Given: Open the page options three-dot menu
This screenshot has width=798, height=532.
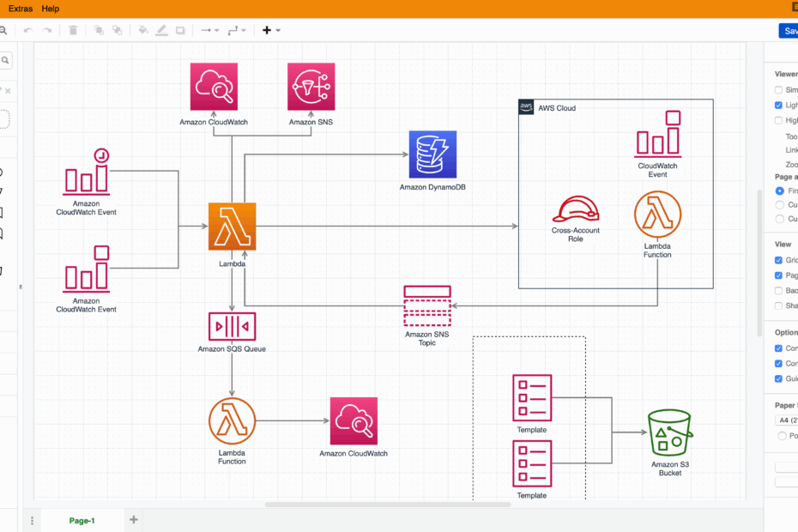Looking at the screenshot, I should point(32,520).
